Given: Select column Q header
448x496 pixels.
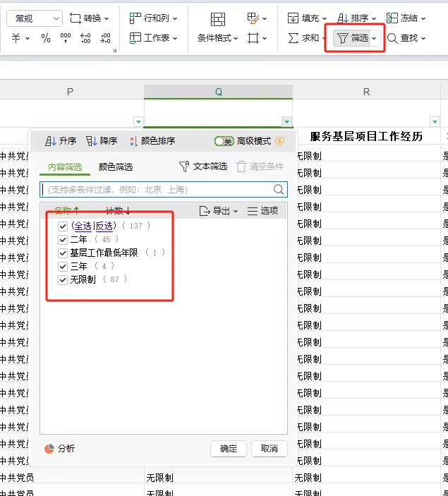Looking at the screenshot, I should pyautogui.click(x=218, y=92).
